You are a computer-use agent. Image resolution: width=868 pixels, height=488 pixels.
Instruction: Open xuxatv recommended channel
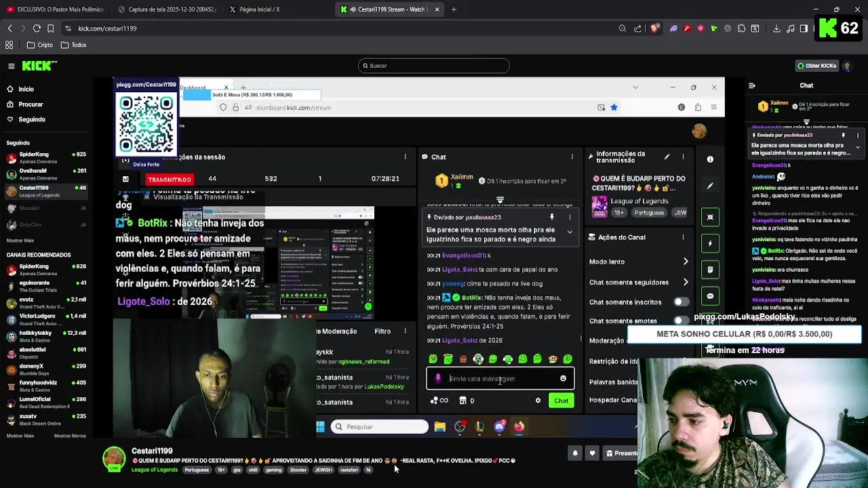(45, 420)
